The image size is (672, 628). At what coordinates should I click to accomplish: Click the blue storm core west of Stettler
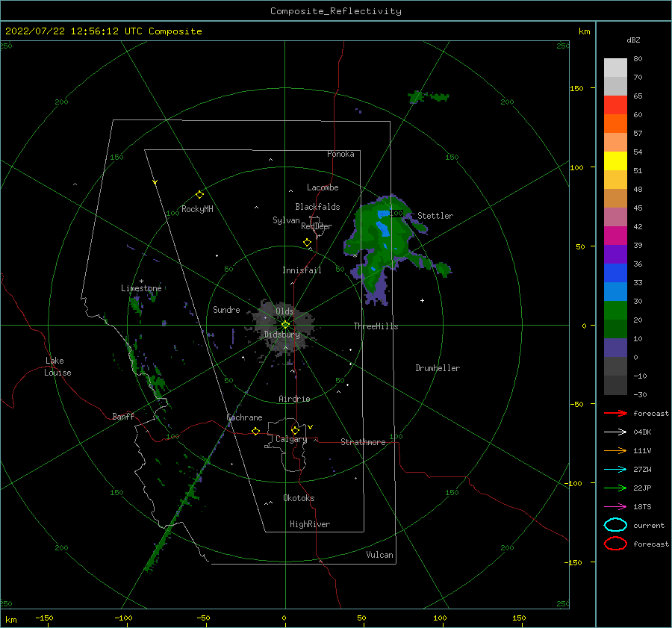pos(383,227)
